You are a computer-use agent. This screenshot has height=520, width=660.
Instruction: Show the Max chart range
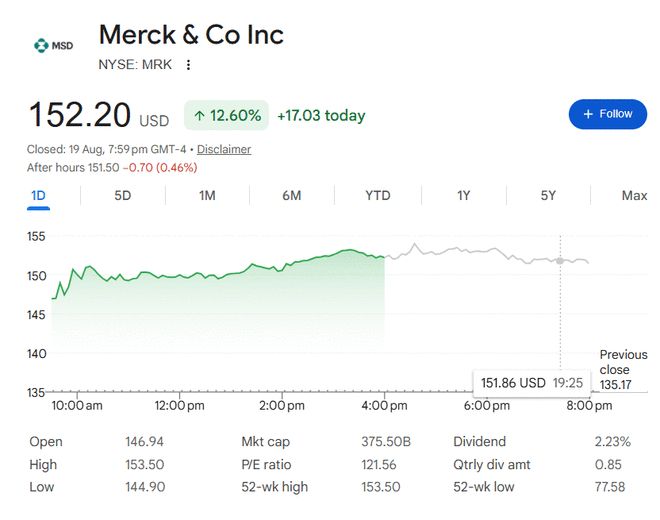pyautogui.click(x=634, y=196)
